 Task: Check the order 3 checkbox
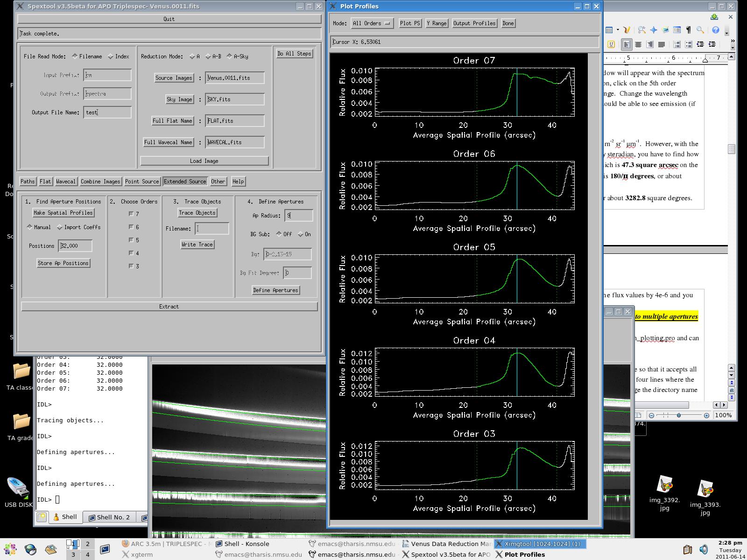(131, 266)
